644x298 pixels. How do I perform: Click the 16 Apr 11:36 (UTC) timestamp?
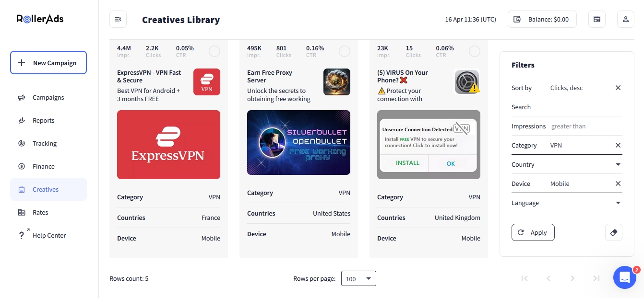click(471, 20)
